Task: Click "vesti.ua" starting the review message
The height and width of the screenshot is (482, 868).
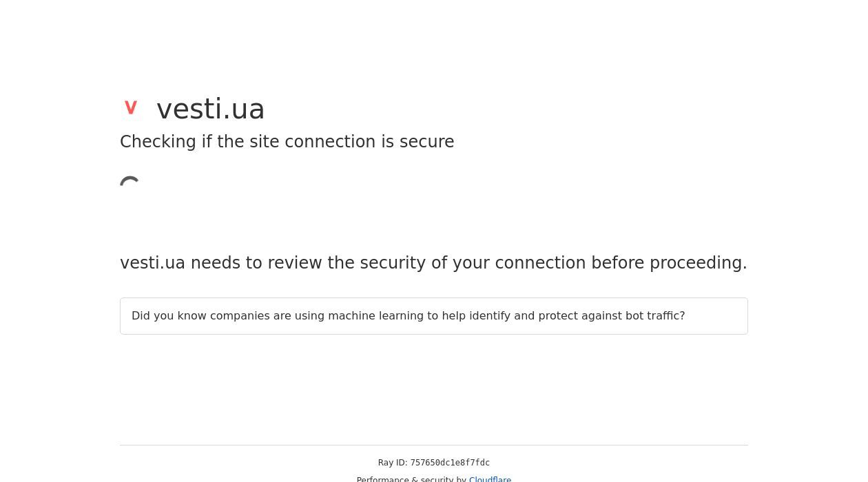Action: click(x=152, y=263)
